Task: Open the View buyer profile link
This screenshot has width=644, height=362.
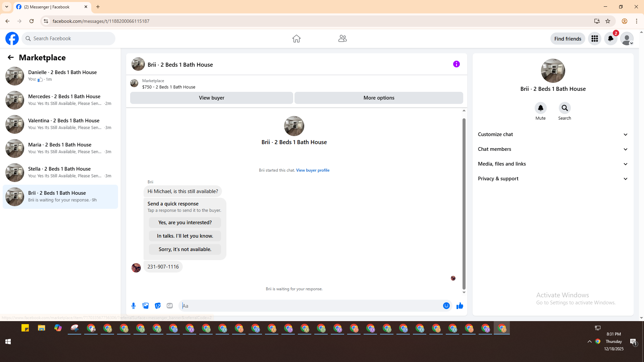Action: [313, 170]
